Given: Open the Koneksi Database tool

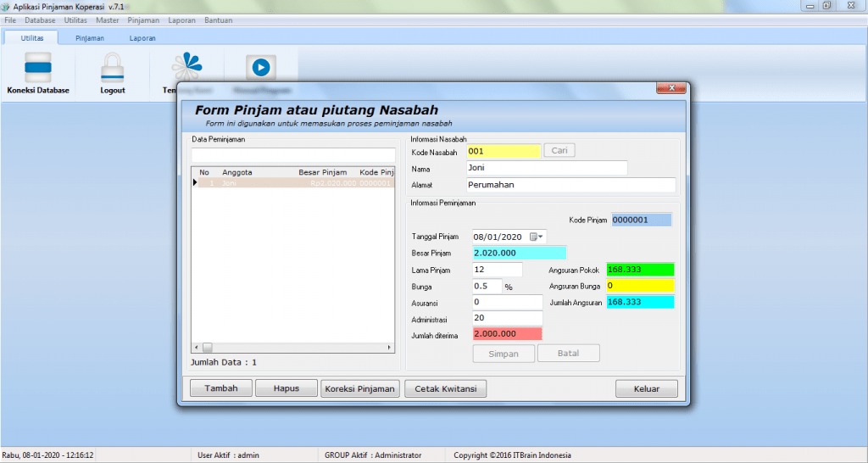Looking at the screenshot, I should click(37, 74).
